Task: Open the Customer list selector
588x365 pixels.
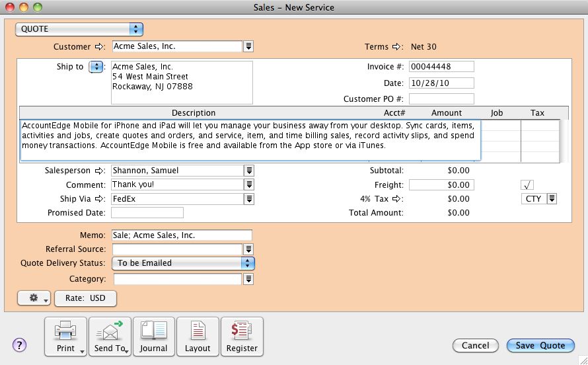Action: click(248, 46)
